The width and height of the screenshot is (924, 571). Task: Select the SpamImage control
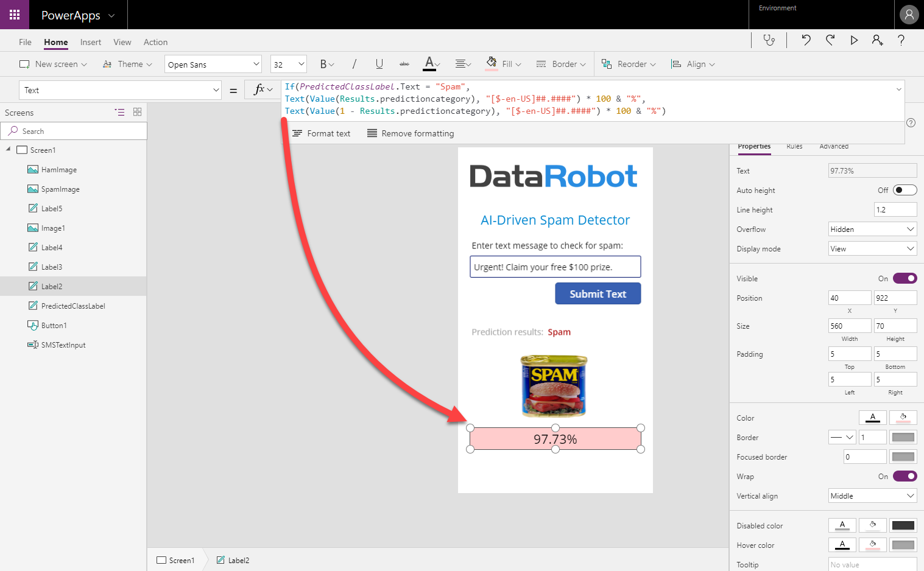click(x=60, y=189)
